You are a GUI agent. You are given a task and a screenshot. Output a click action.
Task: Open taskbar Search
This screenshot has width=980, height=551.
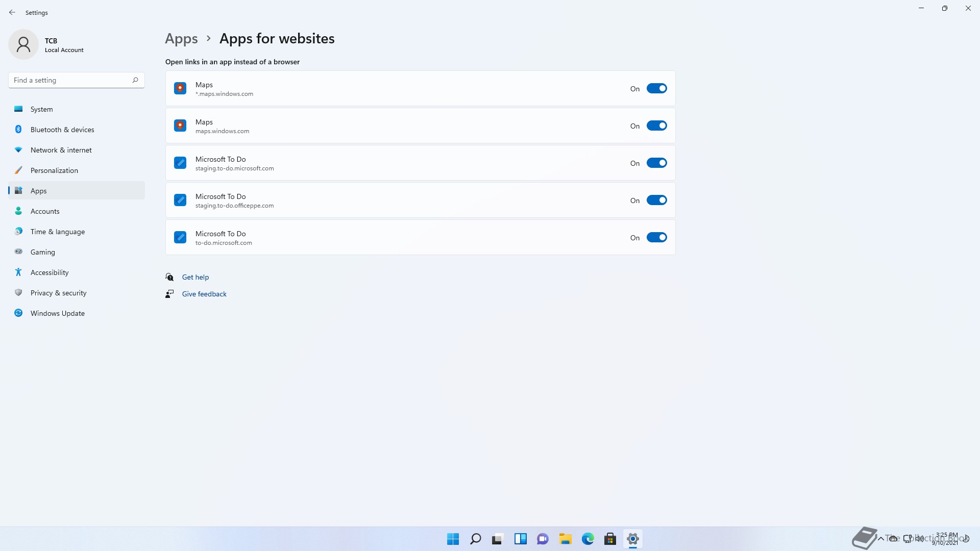[x=475, y=539]
